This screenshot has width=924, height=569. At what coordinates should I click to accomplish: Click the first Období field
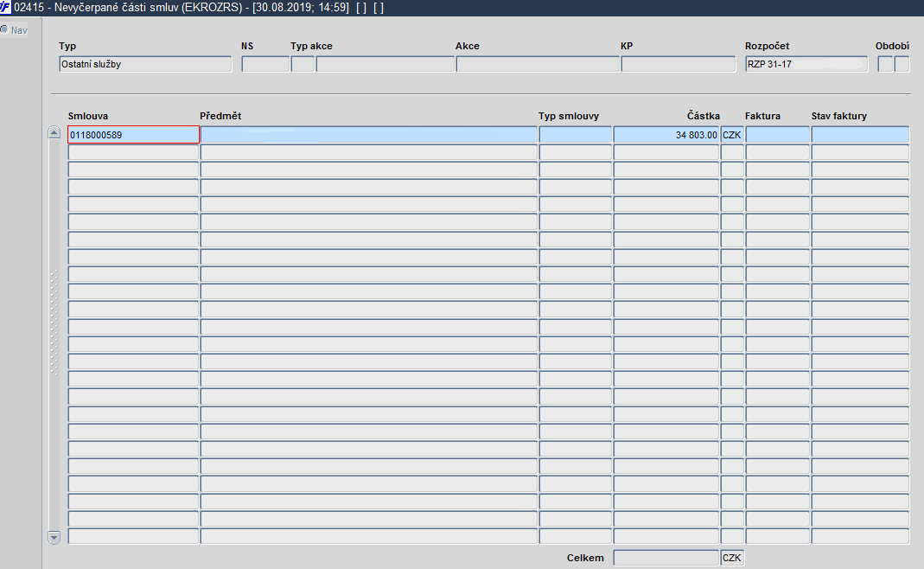[885, 64]
